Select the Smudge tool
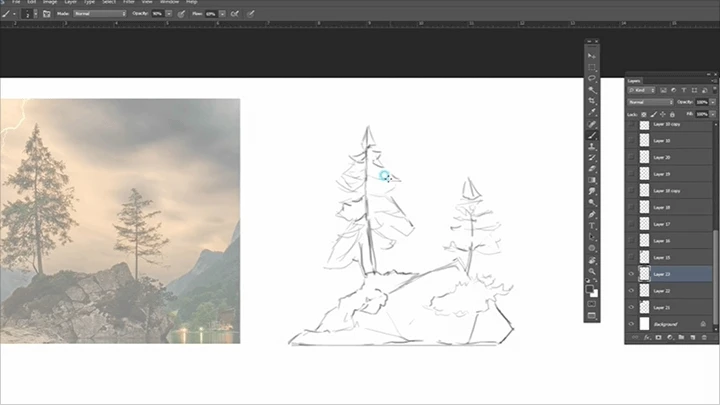The height and width of the screenshot is (405, 720). pyautogui.click(x=592, y=191)
